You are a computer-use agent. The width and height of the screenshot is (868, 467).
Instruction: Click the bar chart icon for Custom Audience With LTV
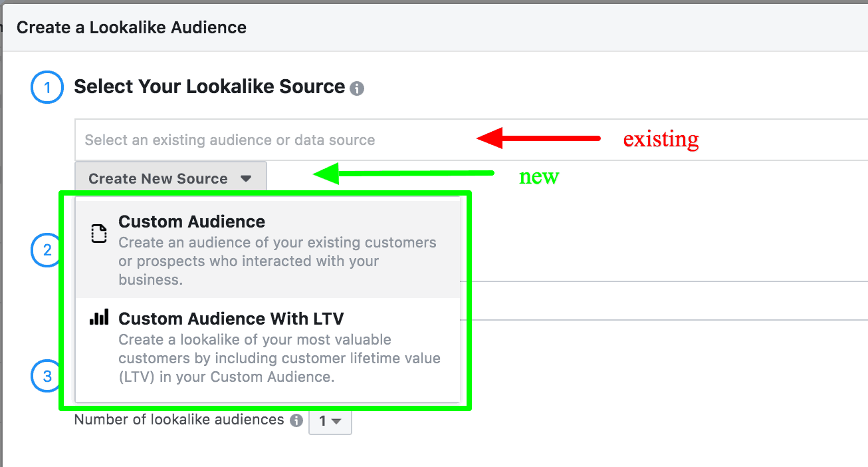point(99,318)
